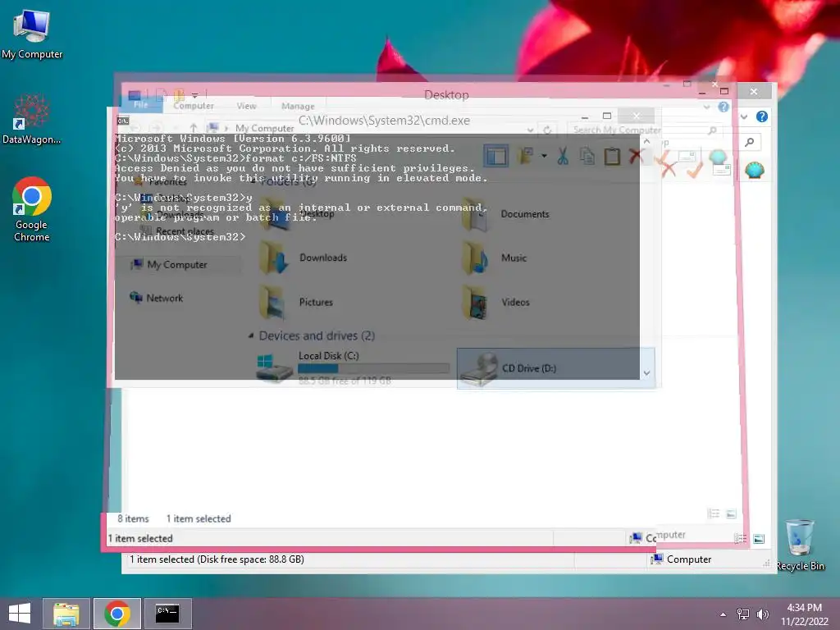Image resolution: width=840 pixels, height=630 pixels.
Task: Open the Downloads folder
Action: (304, 258)
